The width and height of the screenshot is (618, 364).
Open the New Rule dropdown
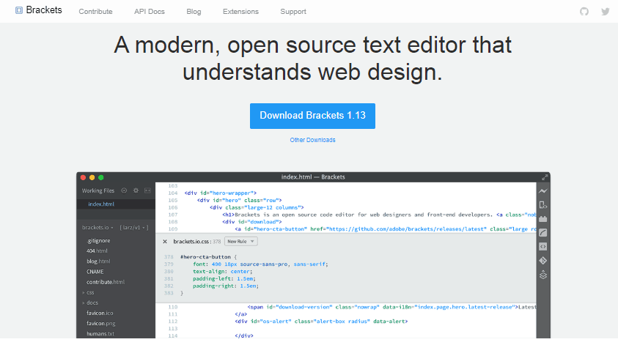pos(240,242)
